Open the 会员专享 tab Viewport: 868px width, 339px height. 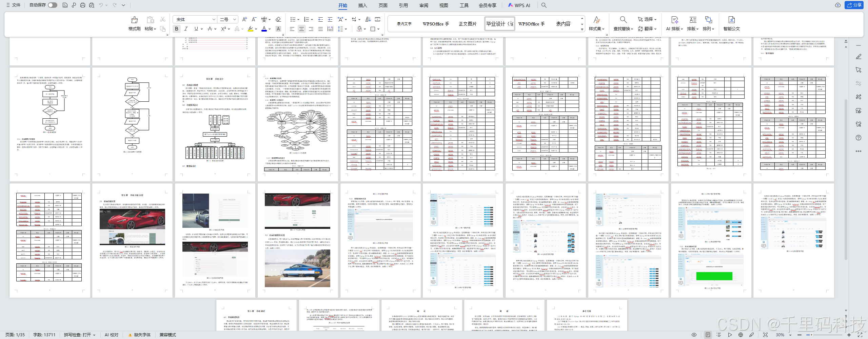pyautogui.click(x=487, y=5)
